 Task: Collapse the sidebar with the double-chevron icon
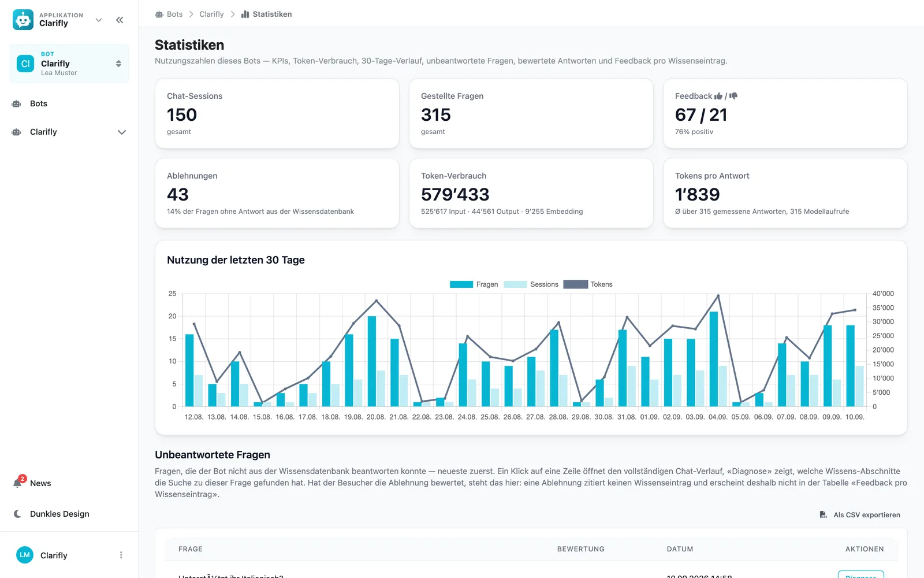tap(120, 20)
